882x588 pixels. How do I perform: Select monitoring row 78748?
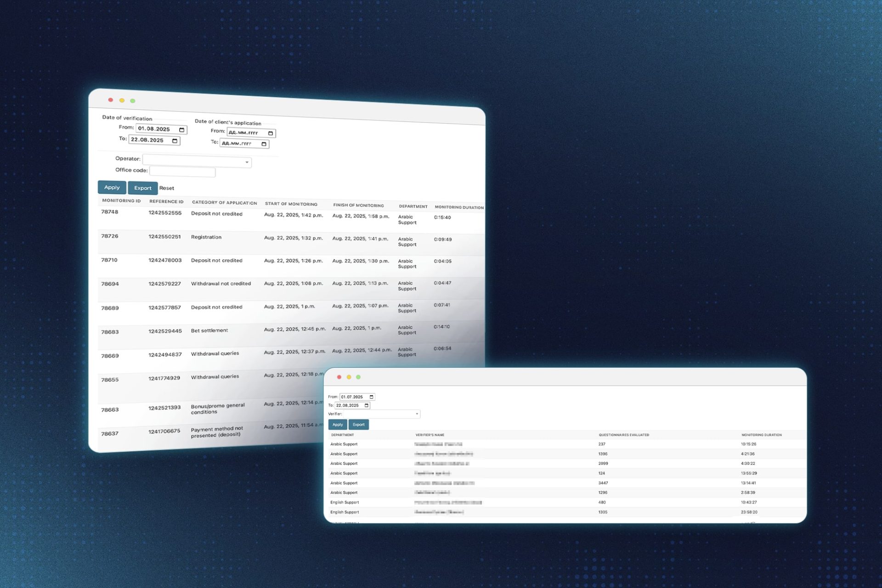[x=110, y=212]
